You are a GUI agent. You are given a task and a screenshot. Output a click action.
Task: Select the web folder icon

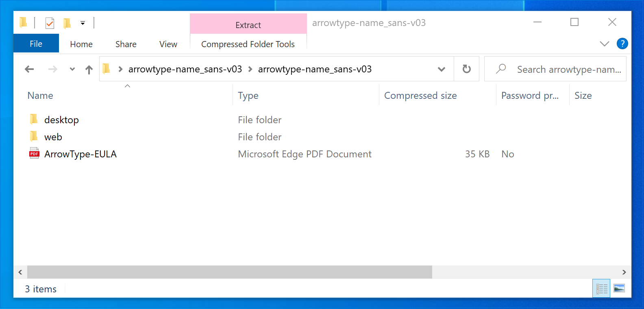[34, 136]
